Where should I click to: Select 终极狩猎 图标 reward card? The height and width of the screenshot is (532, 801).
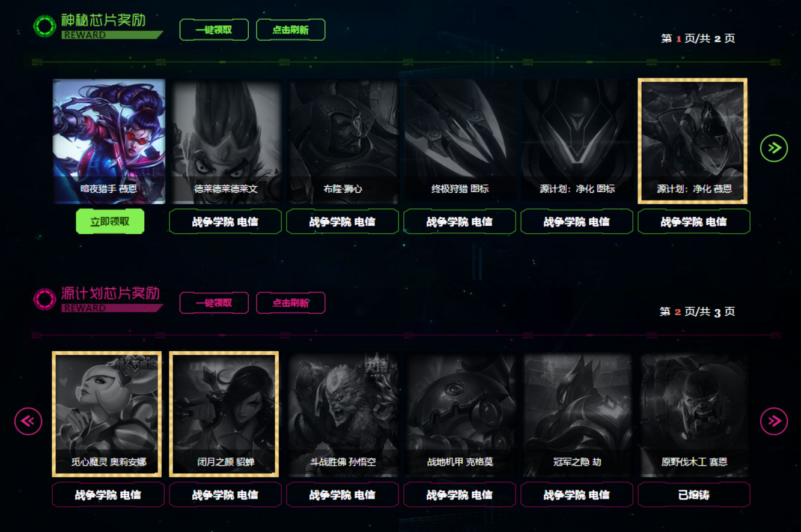pyautogui.click(x=460, y=141)
